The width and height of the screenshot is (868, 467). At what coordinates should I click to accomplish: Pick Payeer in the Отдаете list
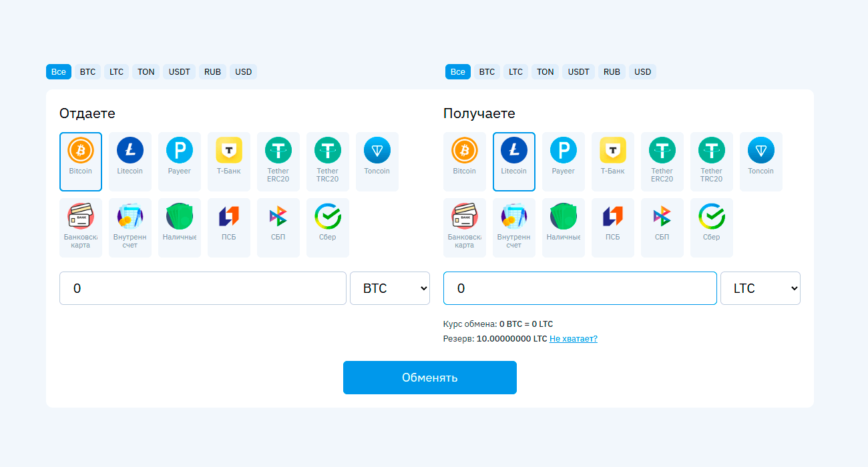point(180,162)
